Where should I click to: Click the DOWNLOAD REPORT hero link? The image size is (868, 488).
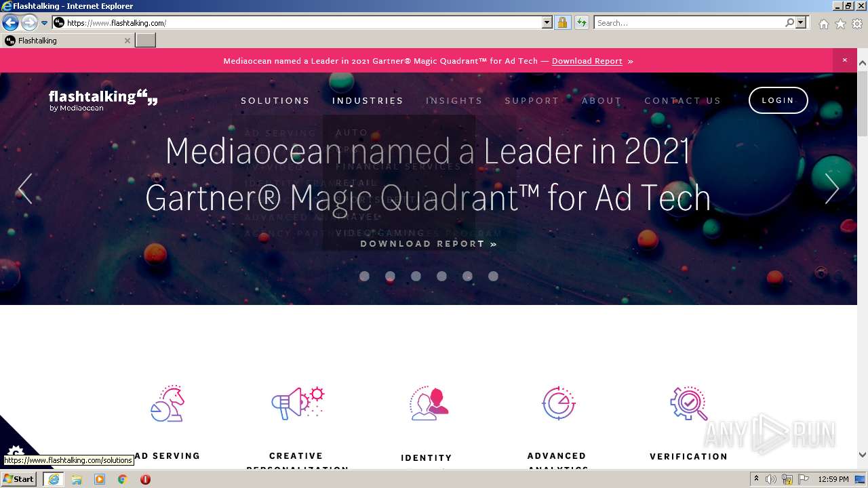click(x=429, y=244)
